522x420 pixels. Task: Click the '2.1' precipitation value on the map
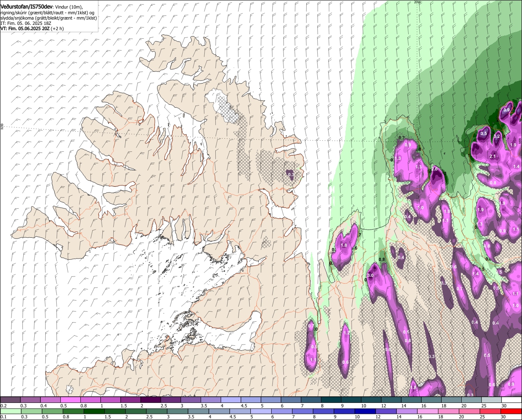pyautogui.click(x=493, y=157)
